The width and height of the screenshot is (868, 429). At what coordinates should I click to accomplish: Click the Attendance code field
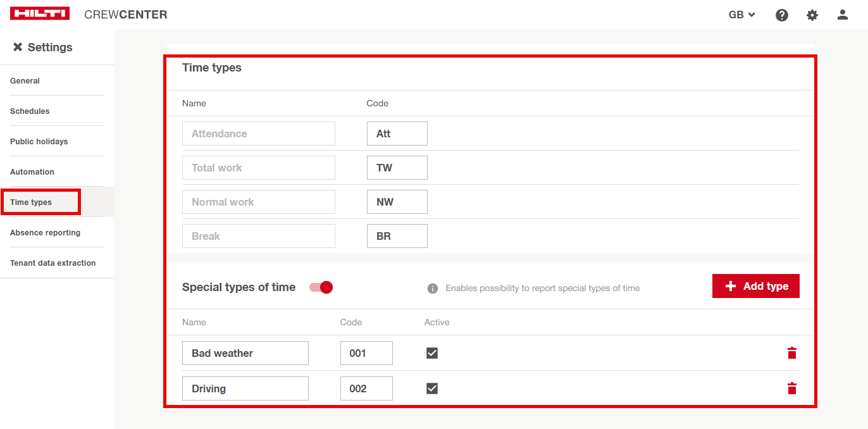(397, 134)
